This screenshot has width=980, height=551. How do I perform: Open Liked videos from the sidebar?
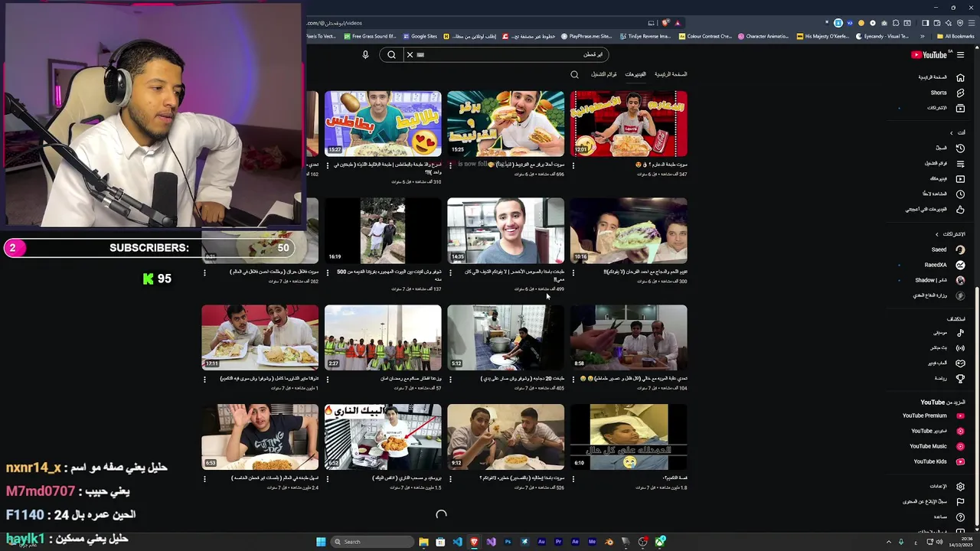[935, 209]
